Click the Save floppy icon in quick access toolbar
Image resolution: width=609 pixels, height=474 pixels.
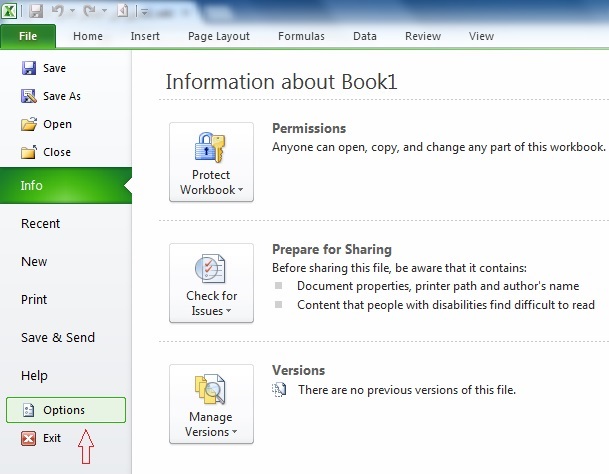coord(36,11)
